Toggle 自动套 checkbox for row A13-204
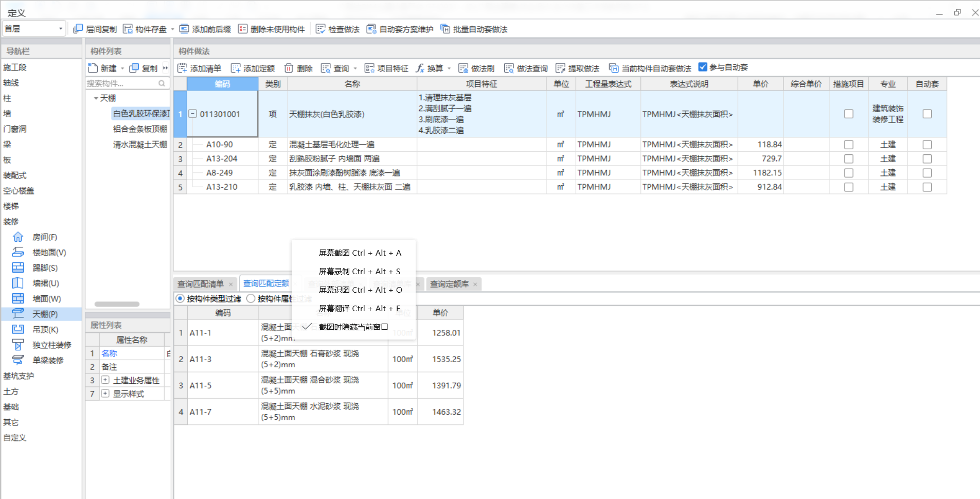Screen dimensions: 980x499 tap(927, 159)
